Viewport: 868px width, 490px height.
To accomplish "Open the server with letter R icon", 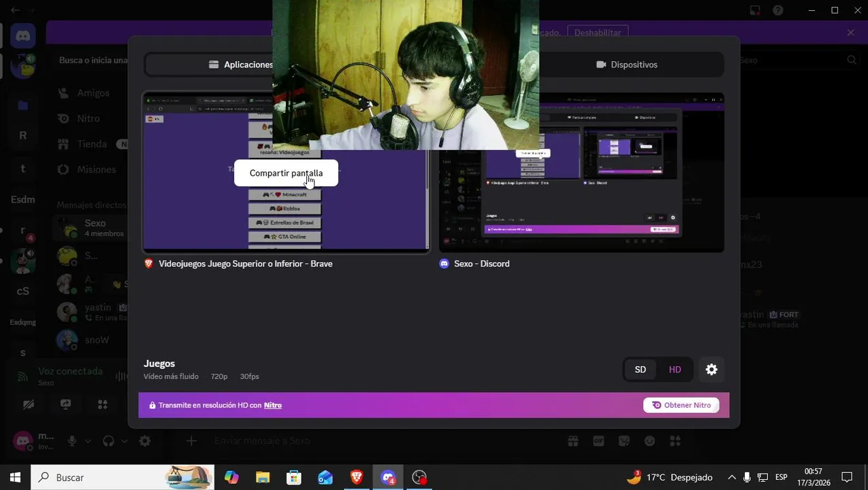I will pos(23,135).
